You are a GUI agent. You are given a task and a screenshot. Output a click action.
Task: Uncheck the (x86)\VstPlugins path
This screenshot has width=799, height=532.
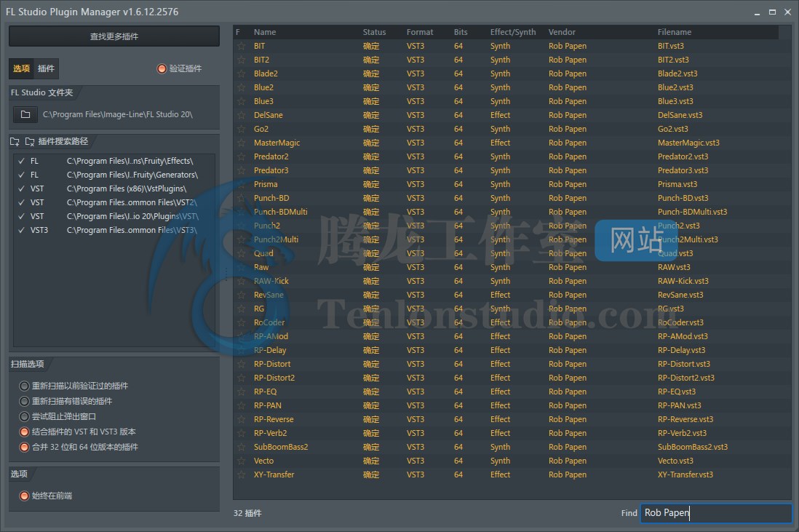tap(21, 188)
